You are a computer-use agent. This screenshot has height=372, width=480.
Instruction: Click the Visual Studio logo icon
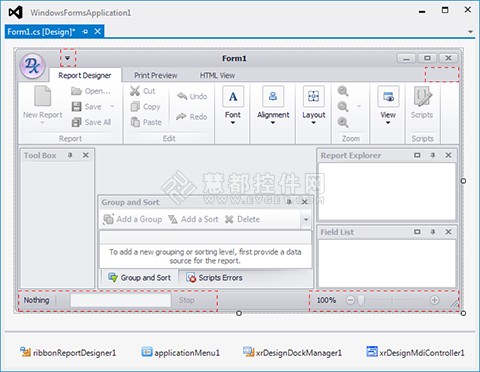click(16, 13)
